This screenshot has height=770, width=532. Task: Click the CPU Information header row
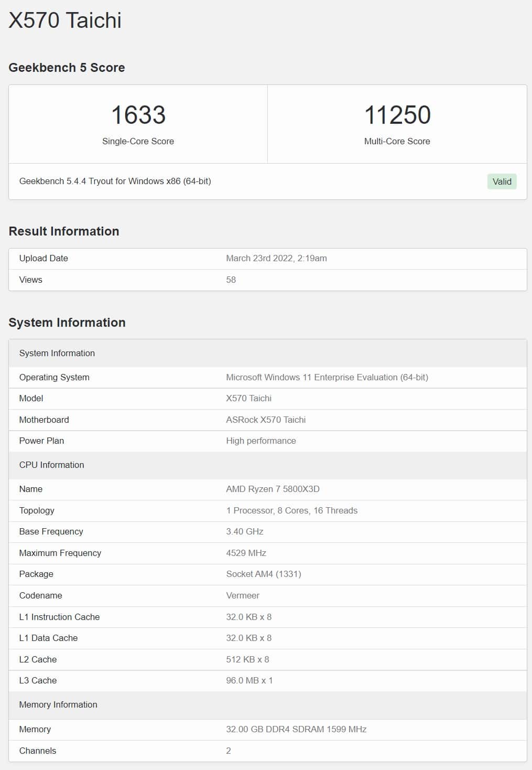tap(268, 465)
